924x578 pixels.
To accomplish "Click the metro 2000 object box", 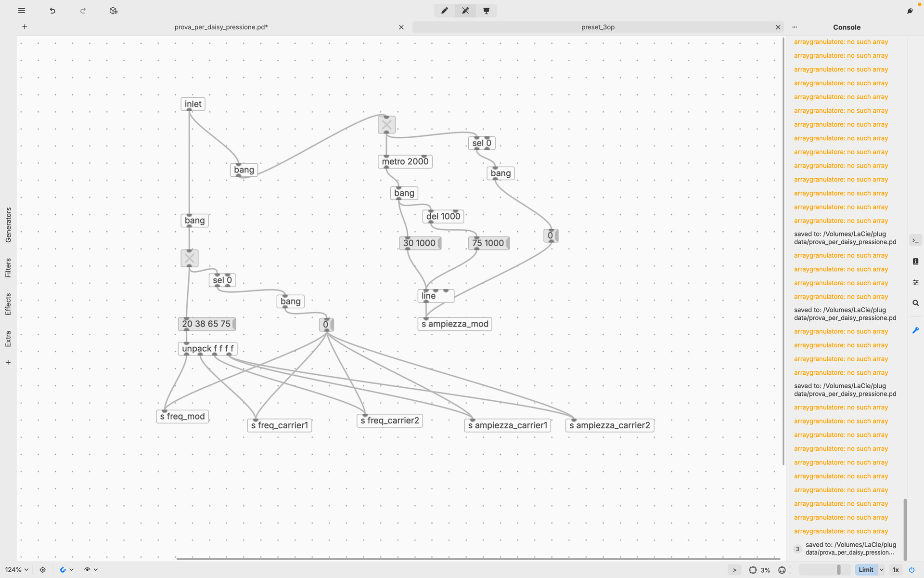I will (x=405, y=162).
